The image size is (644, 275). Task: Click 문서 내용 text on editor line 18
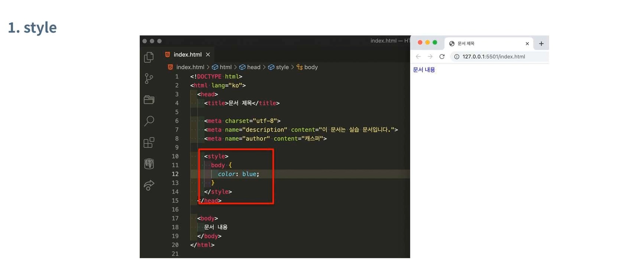coord(216,227)
